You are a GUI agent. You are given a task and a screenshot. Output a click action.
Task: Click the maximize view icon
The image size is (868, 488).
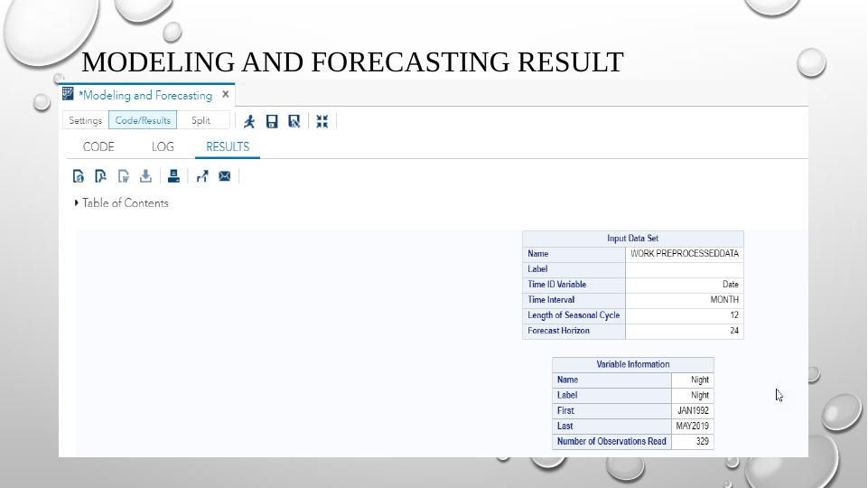pos(322,121)
